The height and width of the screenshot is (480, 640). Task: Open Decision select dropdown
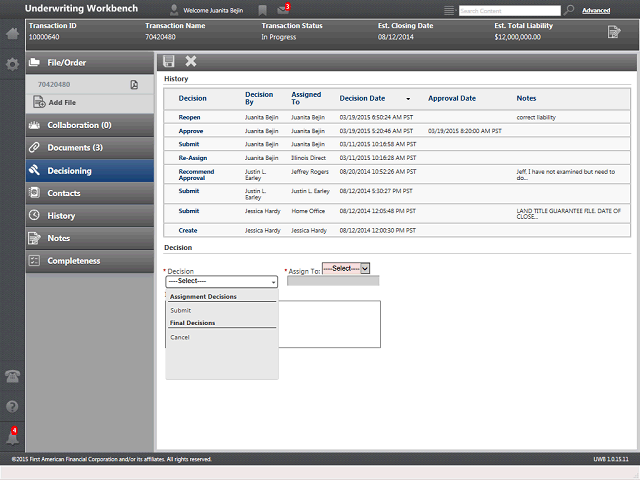(x=222, y=281)
